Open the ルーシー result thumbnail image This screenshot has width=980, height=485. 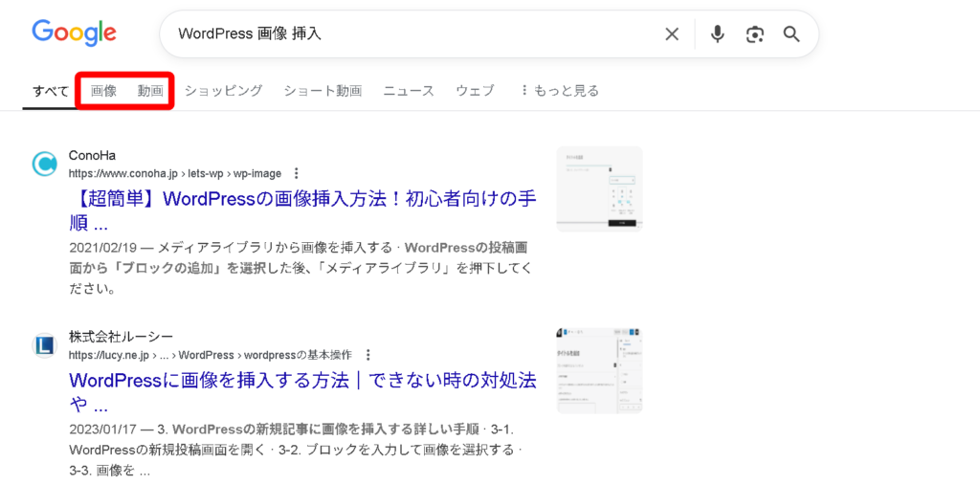tap(599, 370)
